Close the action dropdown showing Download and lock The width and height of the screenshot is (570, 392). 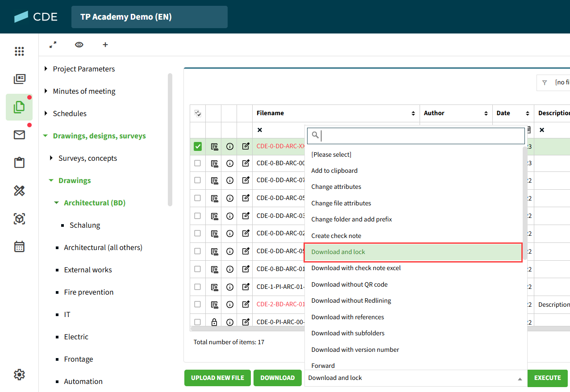(x=520, y=378)
